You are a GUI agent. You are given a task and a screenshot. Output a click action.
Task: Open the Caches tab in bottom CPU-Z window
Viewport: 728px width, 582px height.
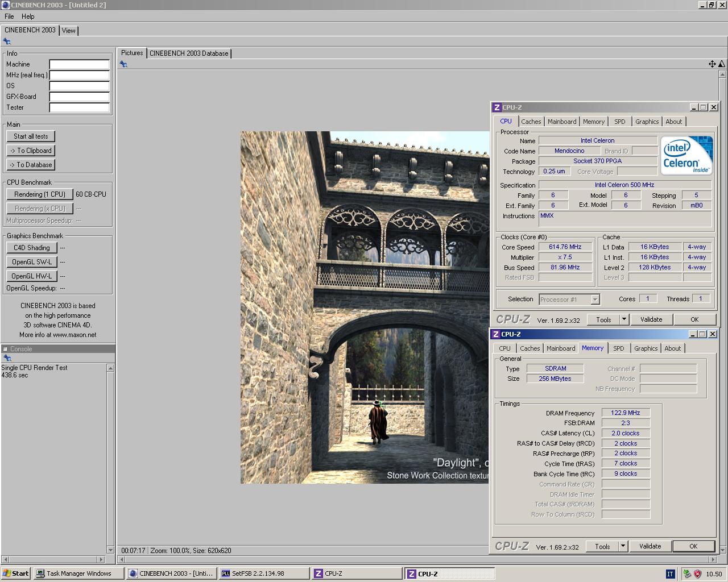[530, 348]
